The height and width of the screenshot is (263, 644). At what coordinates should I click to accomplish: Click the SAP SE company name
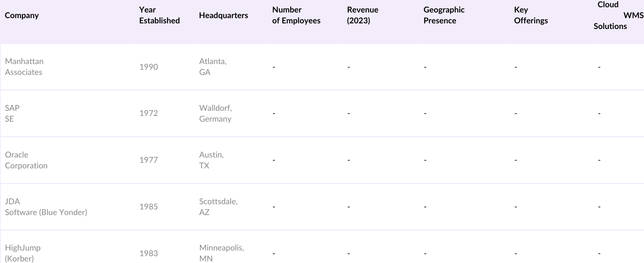pyautogui.click(x=12, y=113)
